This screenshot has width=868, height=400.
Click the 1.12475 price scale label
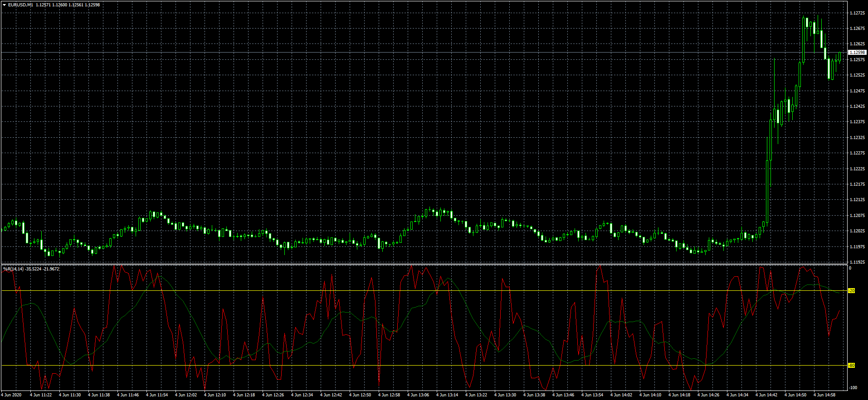coord(857,91)
